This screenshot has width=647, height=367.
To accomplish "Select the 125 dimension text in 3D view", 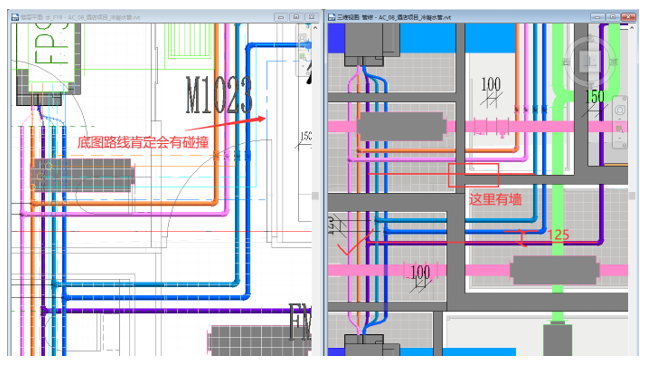I will tap(558, 234).
